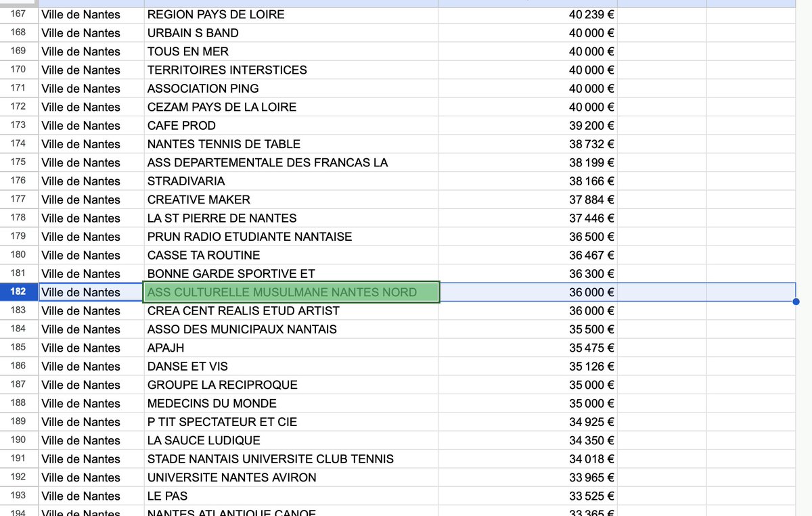This screenshot has width=812, height=516.
Task: Select LA SAUCE LUDIQUE cell
Action: tap(291, 440)
